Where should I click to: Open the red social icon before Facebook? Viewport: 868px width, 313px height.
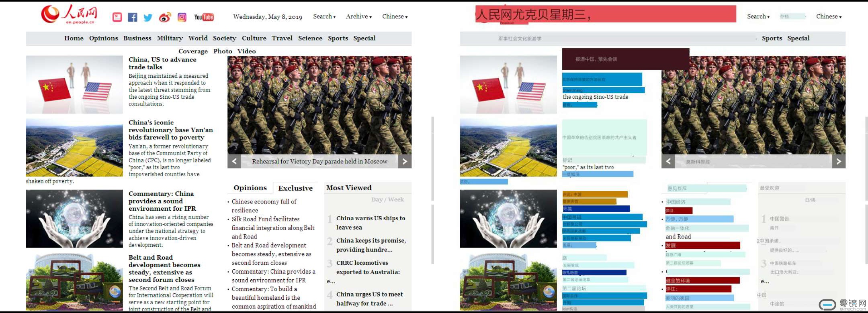tap(117, 17)
